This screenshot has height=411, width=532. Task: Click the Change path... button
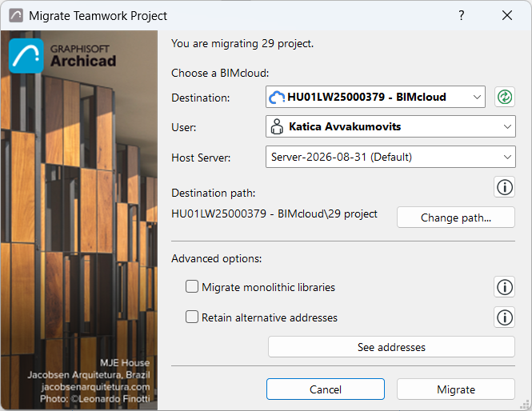pyautogui.click(x=456, y=217)
